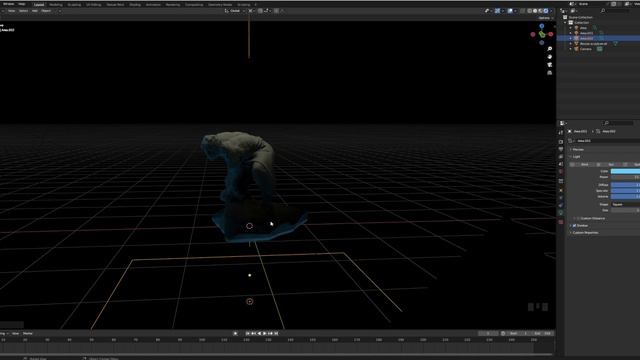Select solid viewport shading sphere icon
The image size is (640, 360).
[x=535, y=11]
